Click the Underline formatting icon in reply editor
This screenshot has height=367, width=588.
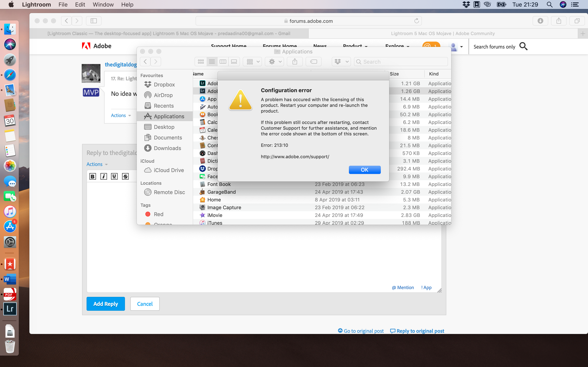point(114,176)
